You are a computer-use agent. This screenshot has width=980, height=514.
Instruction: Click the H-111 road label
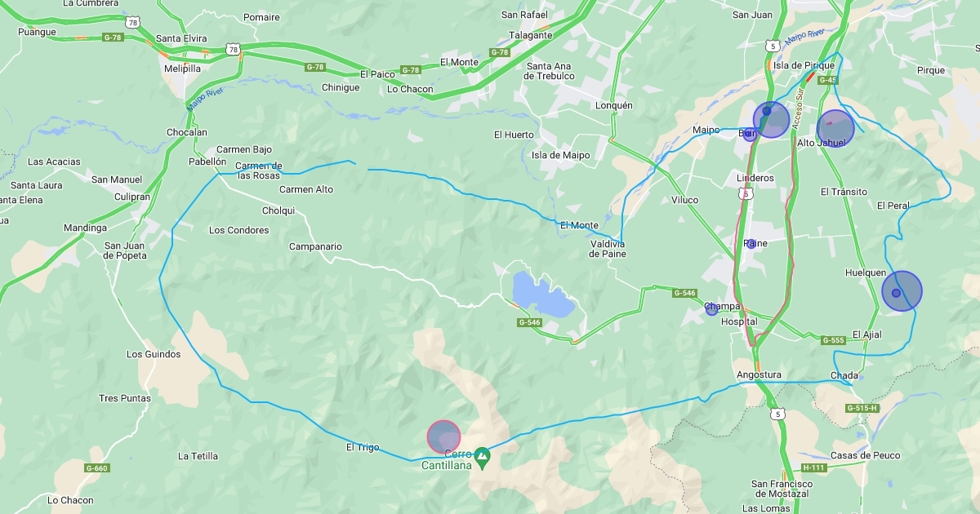point(814,467)
